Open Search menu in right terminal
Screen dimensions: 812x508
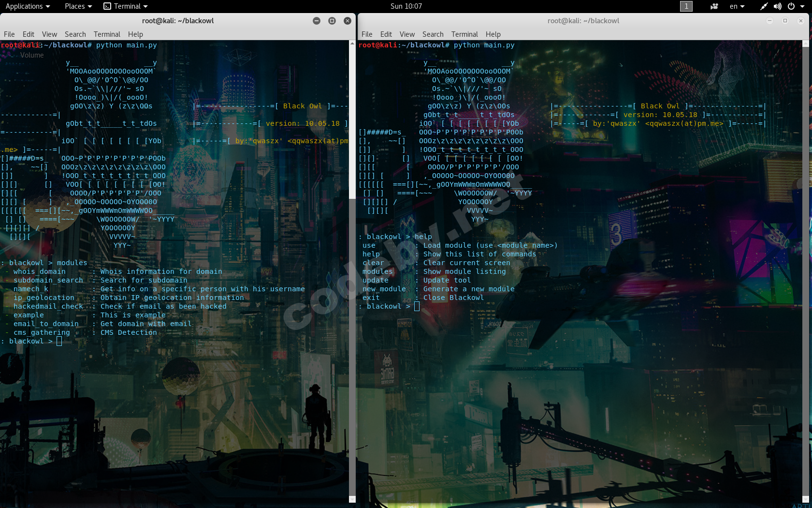coord(433,34)
